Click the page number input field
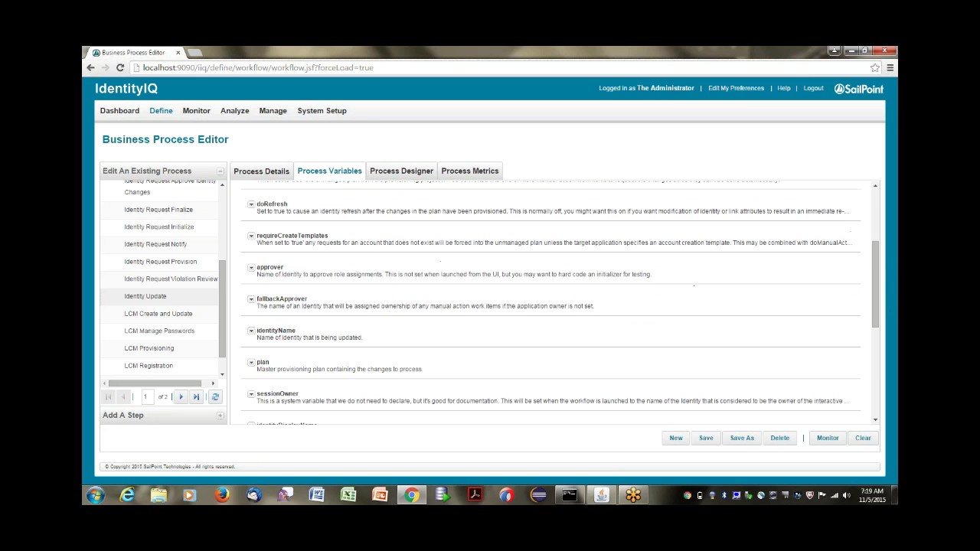Viewport: 980px width, 551px height. 146,396
